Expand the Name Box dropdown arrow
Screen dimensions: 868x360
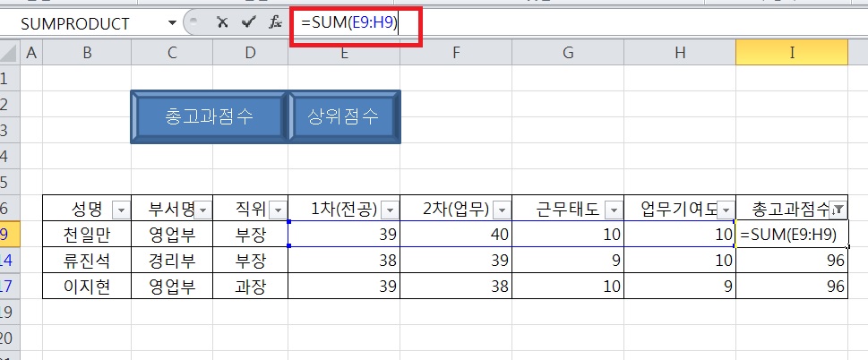click(x=171, y=23)
